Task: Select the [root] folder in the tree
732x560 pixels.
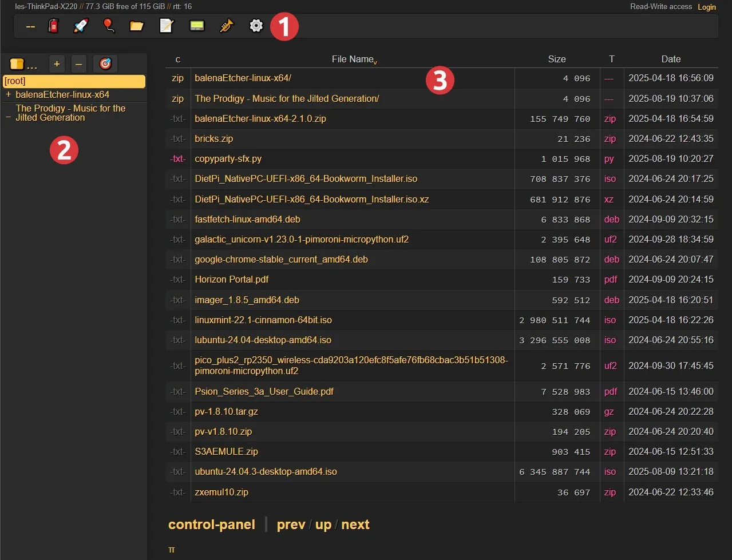Action: 74,81
